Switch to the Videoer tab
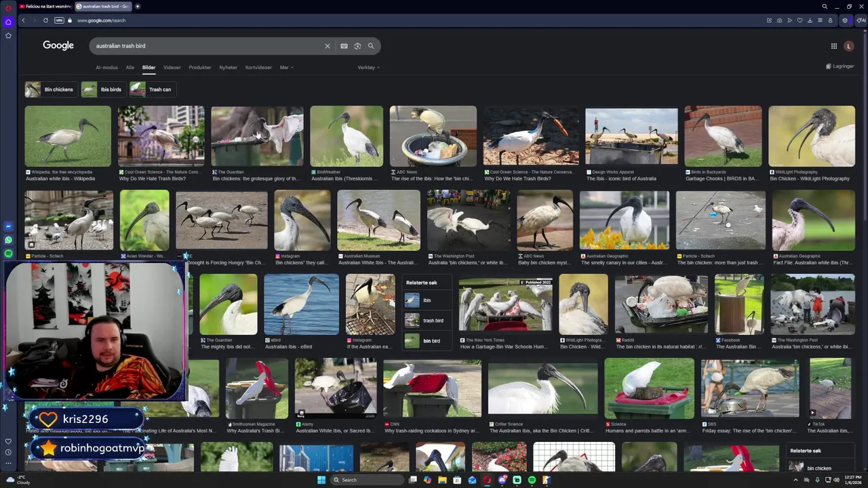This screenshot has width=868, height=488. coord(172,67)
